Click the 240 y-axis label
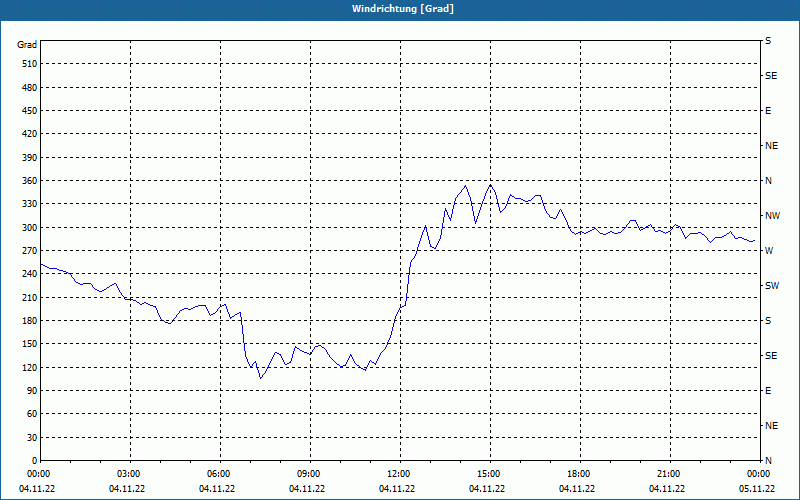 pos(29,273)
